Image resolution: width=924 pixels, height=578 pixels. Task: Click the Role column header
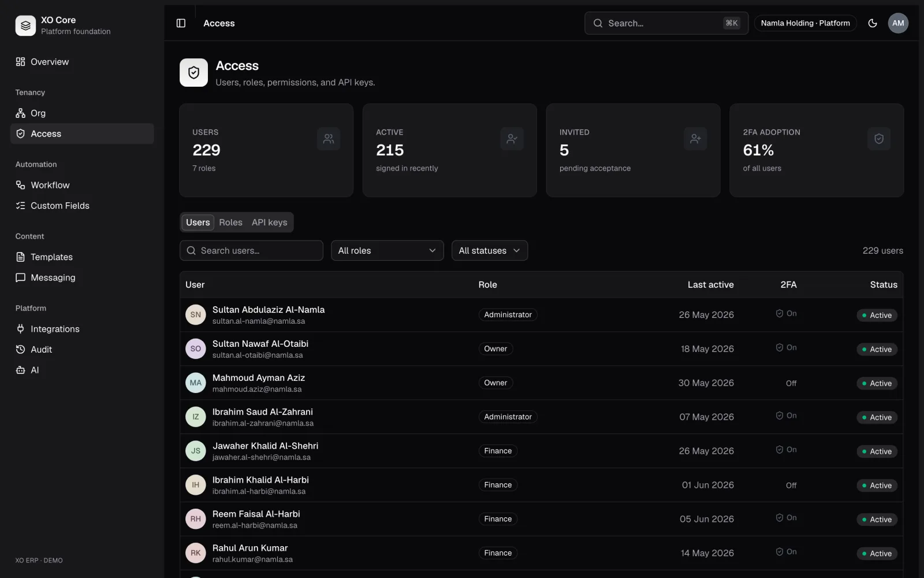487,285
